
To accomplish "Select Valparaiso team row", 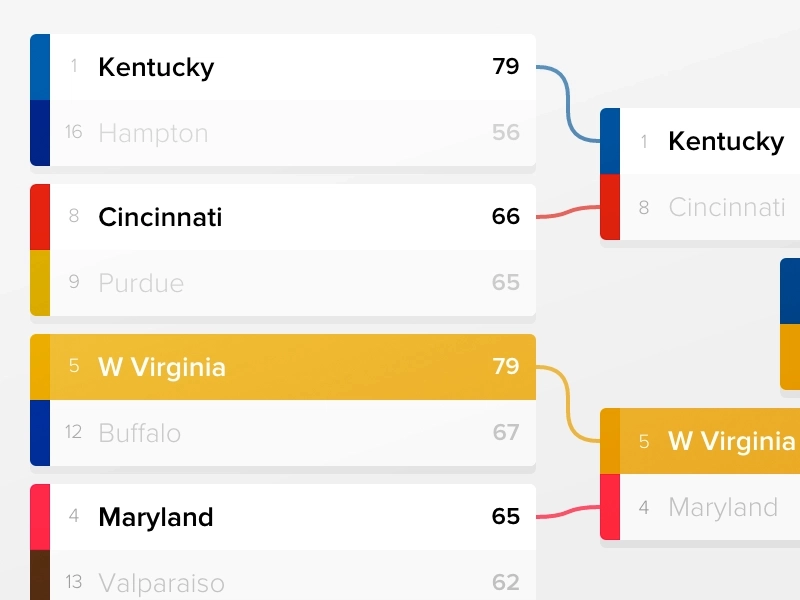I will click(x=283, y=575).
